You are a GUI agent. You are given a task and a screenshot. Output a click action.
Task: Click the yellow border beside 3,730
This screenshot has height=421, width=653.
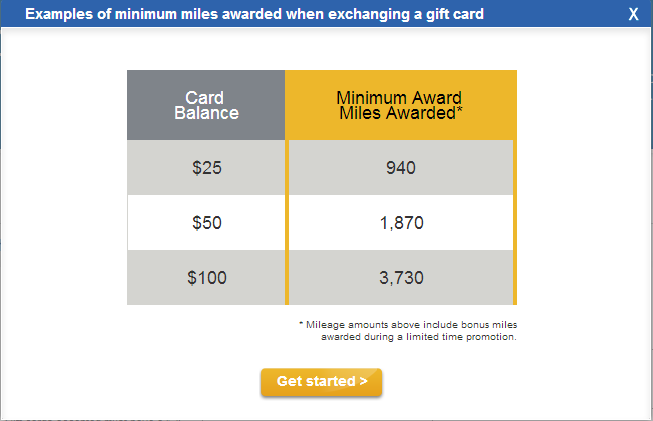coord(515,277)
